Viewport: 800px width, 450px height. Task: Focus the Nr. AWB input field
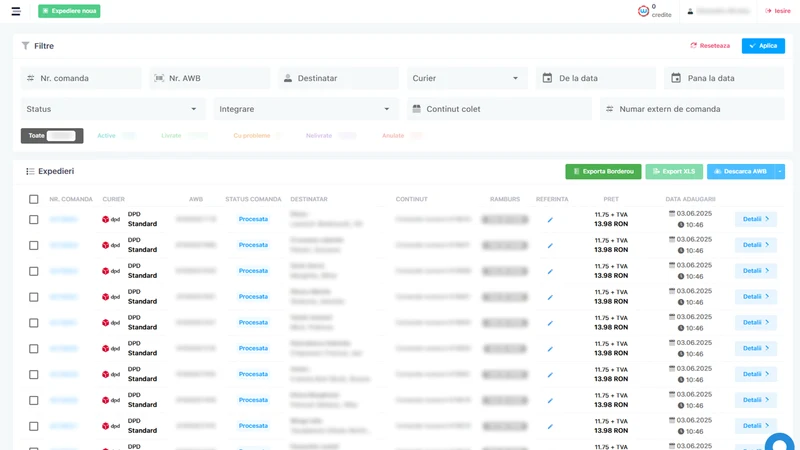click(210, 78)
